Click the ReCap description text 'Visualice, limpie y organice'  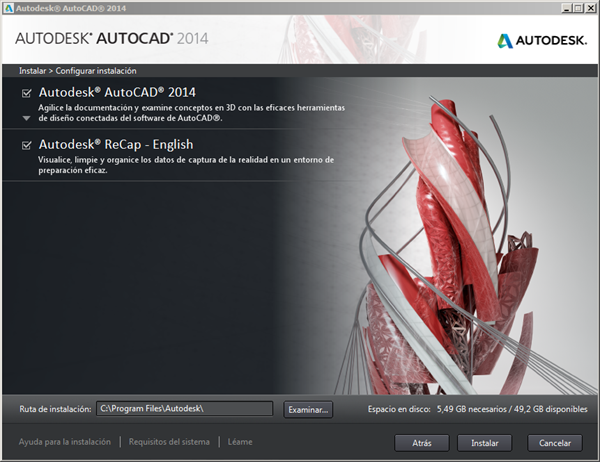pos(186,165)
